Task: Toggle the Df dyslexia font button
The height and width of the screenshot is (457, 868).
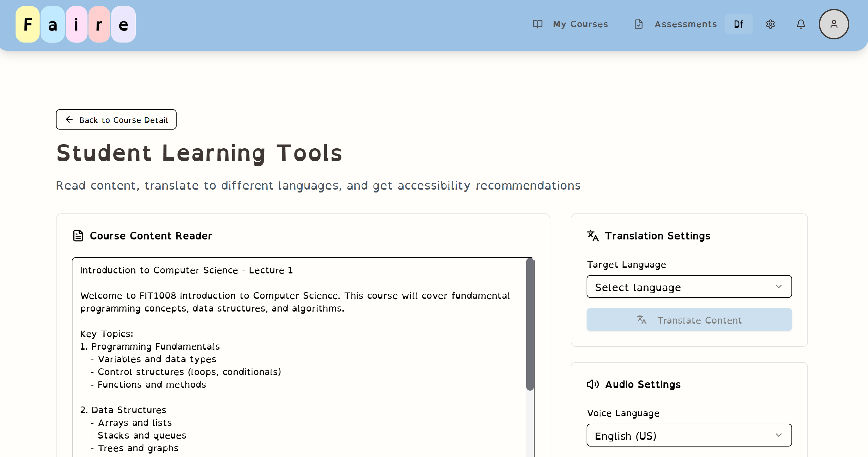Action: (738, 24)
